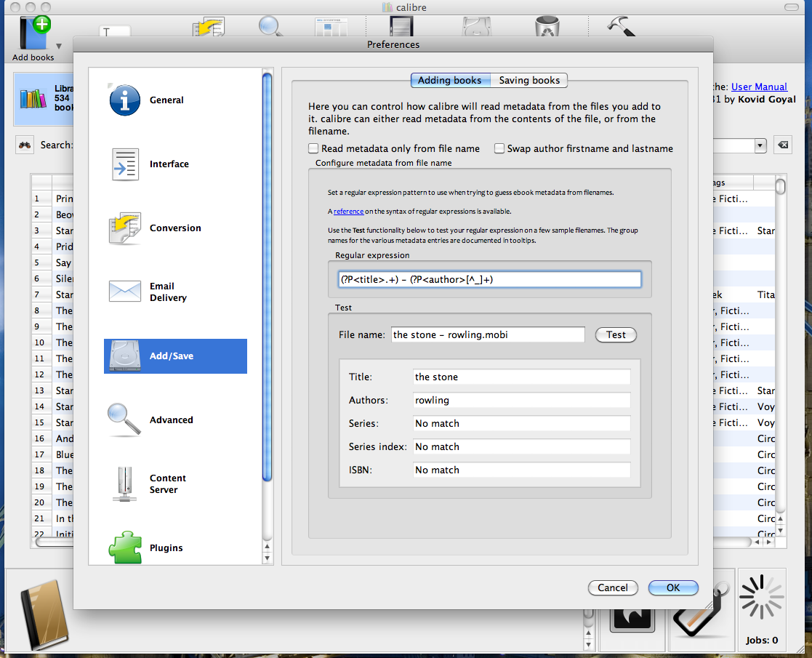Select the General preferences category
Viewport: 812px width, 658px height.
click(175, 100)
